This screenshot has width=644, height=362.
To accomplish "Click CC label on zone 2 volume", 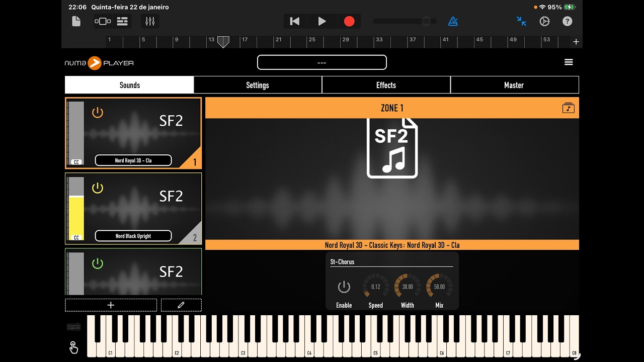I will click(x=76, y=237).
